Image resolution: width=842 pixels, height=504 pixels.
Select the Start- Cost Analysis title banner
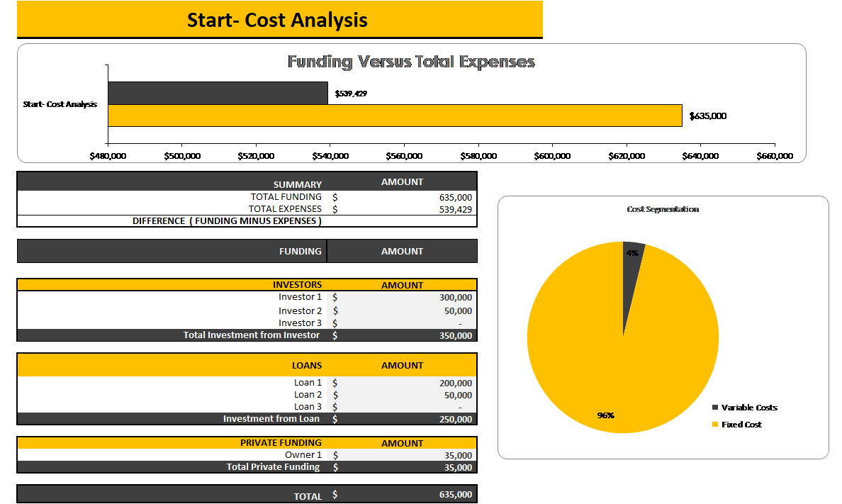[x=279, y=20]
